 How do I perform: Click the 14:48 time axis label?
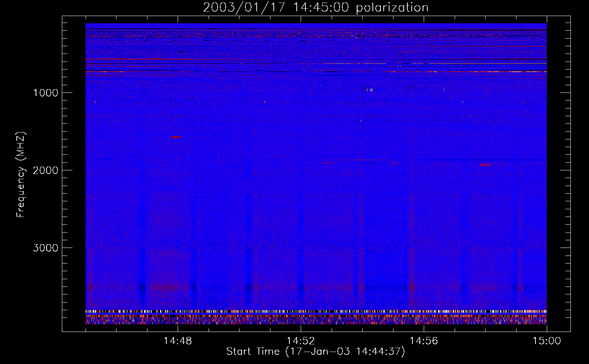coord(178,341)
